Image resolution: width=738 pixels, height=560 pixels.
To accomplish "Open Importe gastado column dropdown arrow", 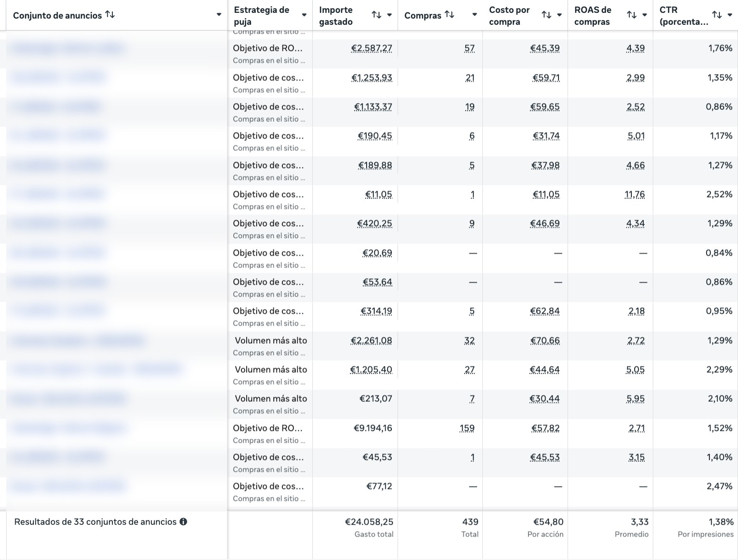I will click(x=389, y=15).
